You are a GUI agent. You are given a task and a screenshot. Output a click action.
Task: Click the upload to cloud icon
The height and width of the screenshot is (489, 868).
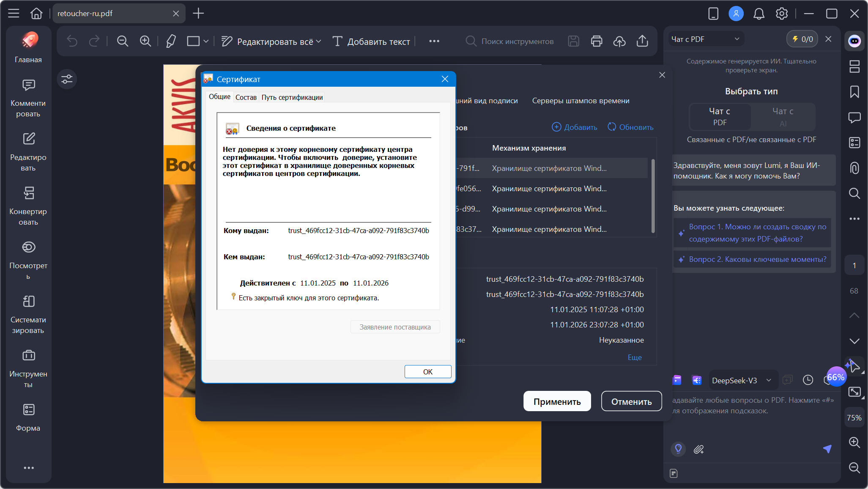619,41
